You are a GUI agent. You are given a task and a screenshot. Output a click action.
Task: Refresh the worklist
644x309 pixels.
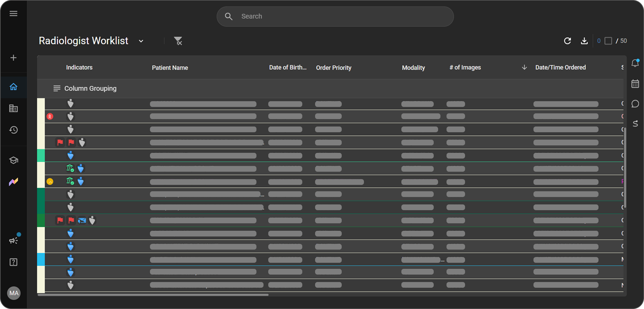click(x=568, y=41)
